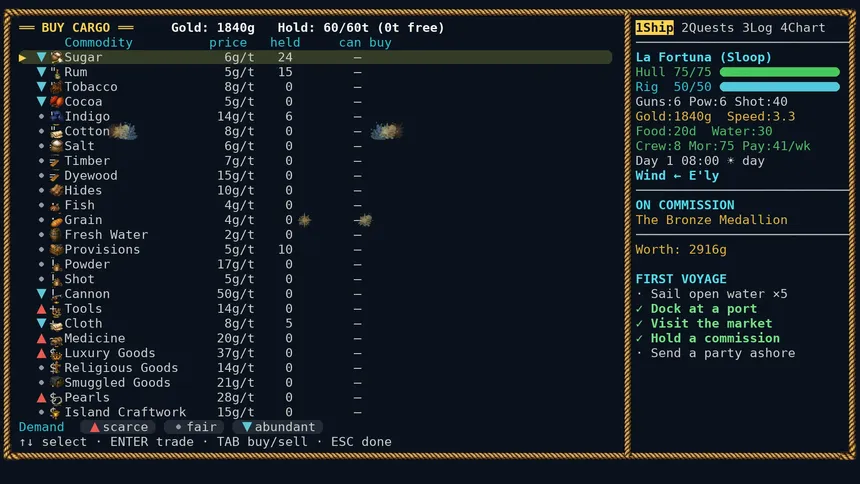Click the Provisions held value 10
Image resolution: width=860 pixels, height=484 pixels.
[x=285, y=250]
